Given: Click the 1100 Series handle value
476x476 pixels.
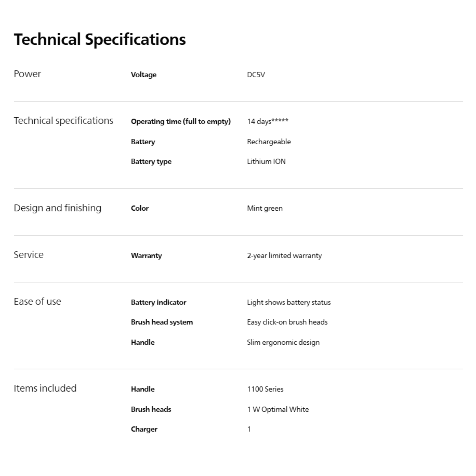Looking at the screenshot, I should (265, 389).
